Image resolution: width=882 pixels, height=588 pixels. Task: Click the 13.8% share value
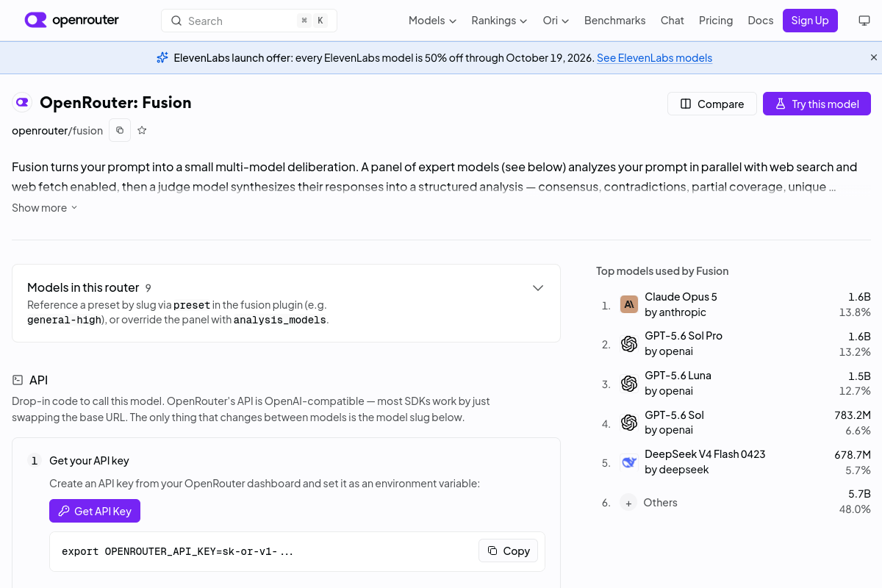point(855,312)
